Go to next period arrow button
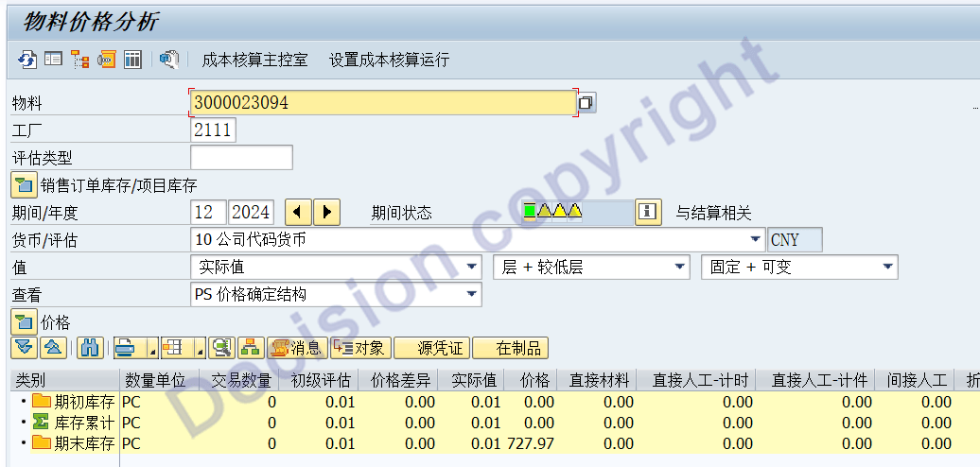This screenshot has height=467, width=980. point(326,213)
